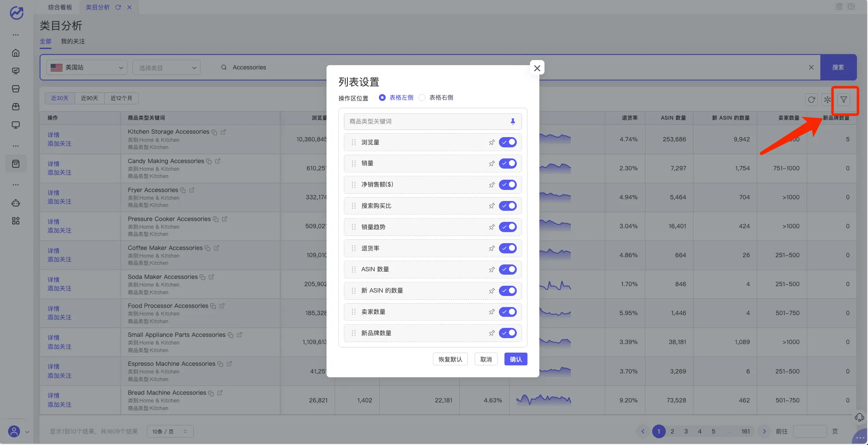Image resolution: width=868 pixels, height=445 pixels.
Task: Toggle the ASIN 数量 column switch
Action: [x=508, y=269]
